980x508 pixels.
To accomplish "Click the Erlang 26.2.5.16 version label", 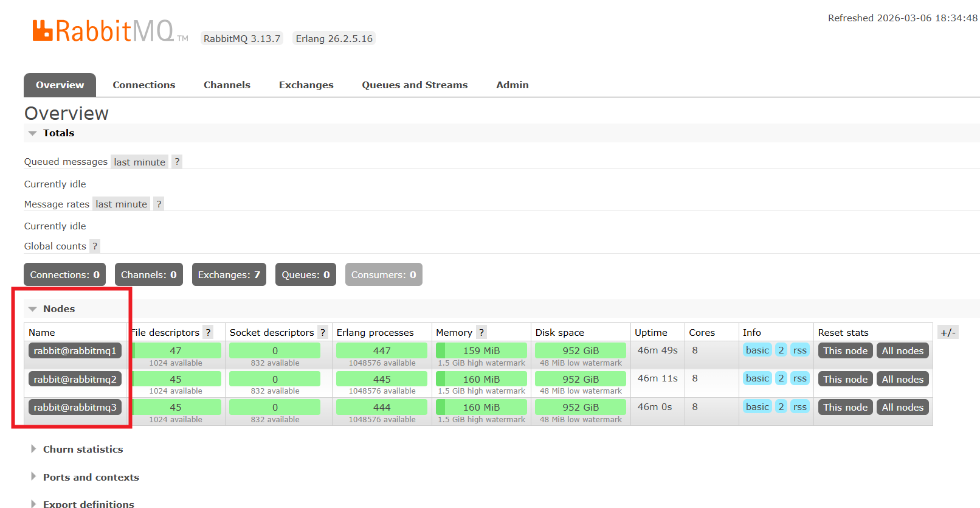I will click(x=334, y=38).
